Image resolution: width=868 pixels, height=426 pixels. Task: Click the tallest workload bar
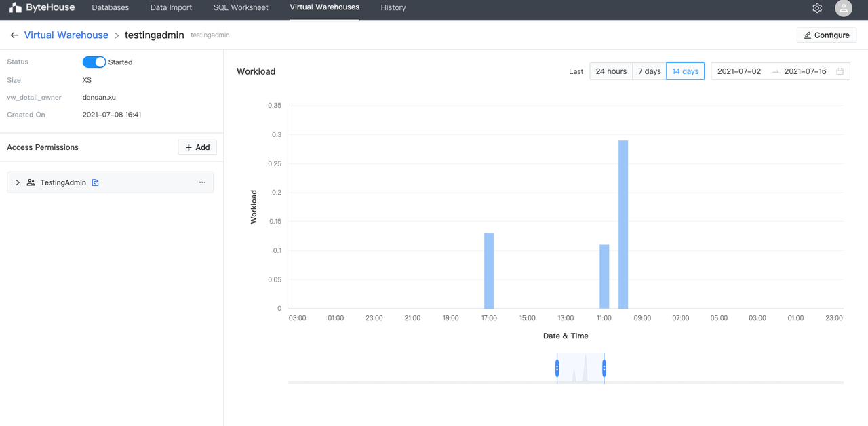pyautogui.click(x=623, y=225)
